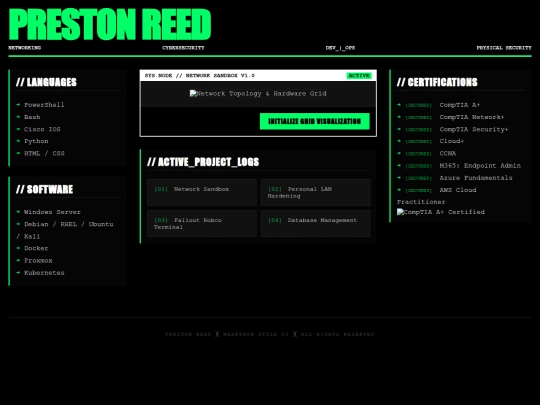Click the ACTIVE status badge
Viewport: 540px width, 405px height.
pos(359,75)
